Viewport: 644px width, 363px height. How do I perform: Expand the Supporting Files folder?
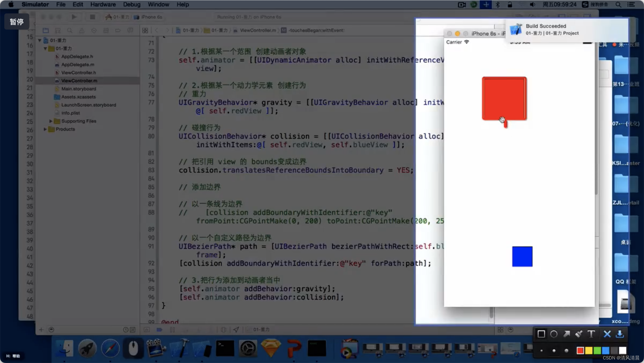[x=50, y=121]
